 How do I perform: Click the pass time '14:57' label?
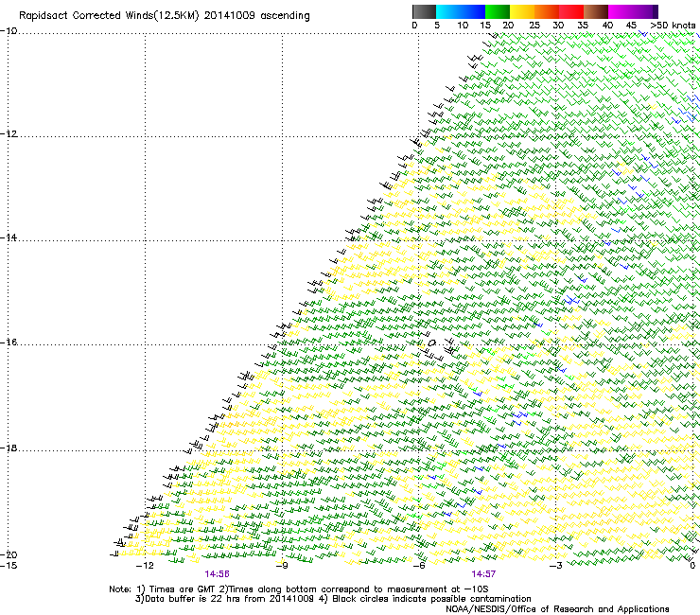coord(483,574)
